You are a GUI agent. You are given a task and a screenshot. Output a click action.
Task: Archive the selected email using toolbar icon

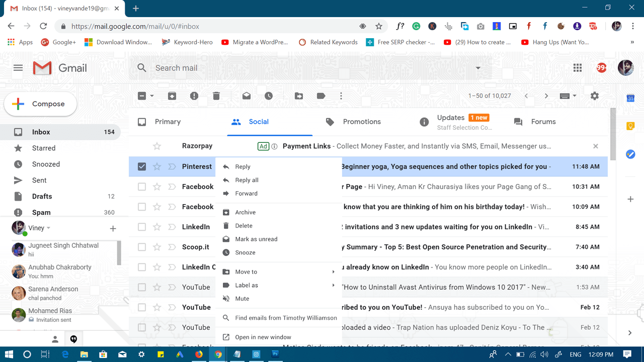172,96
